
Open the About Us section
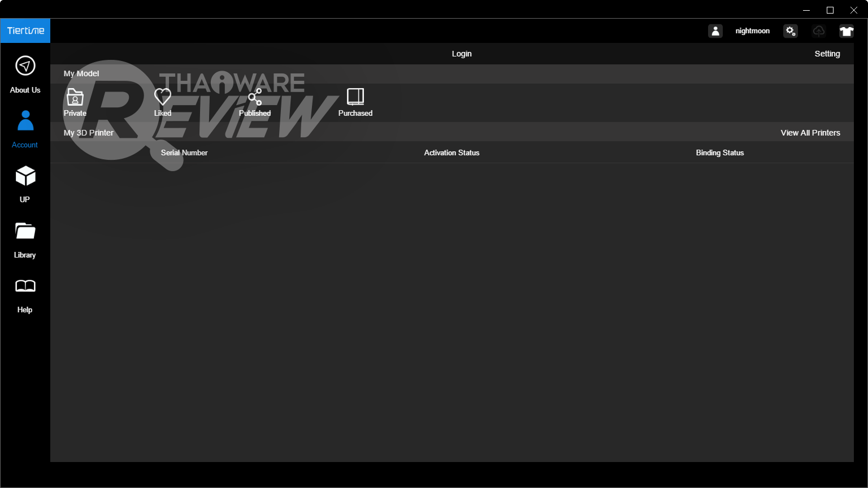click(25, 74)
